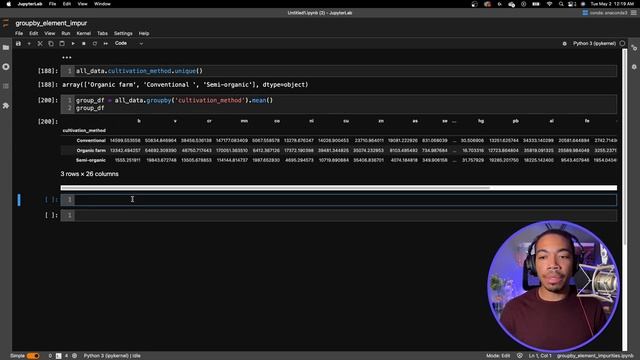Open the Apple menu

[x=9, y=4]
